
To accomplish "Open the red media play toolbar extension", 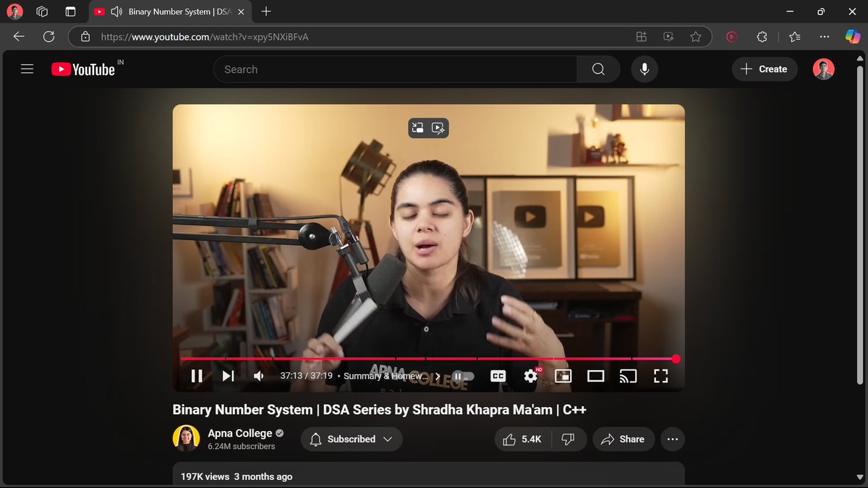I will pyautogui.click(x=731, y=36).
